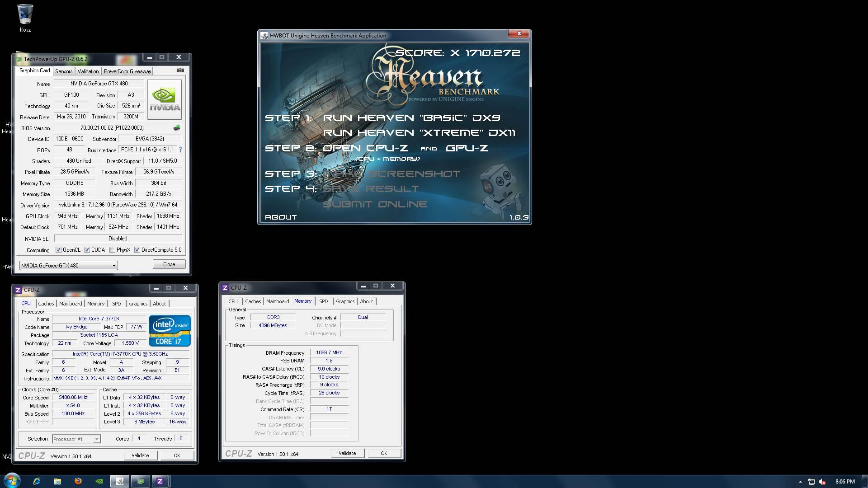
Task: Click the GPU-Z BIOS save chip icon
Action: coord(177,128)
